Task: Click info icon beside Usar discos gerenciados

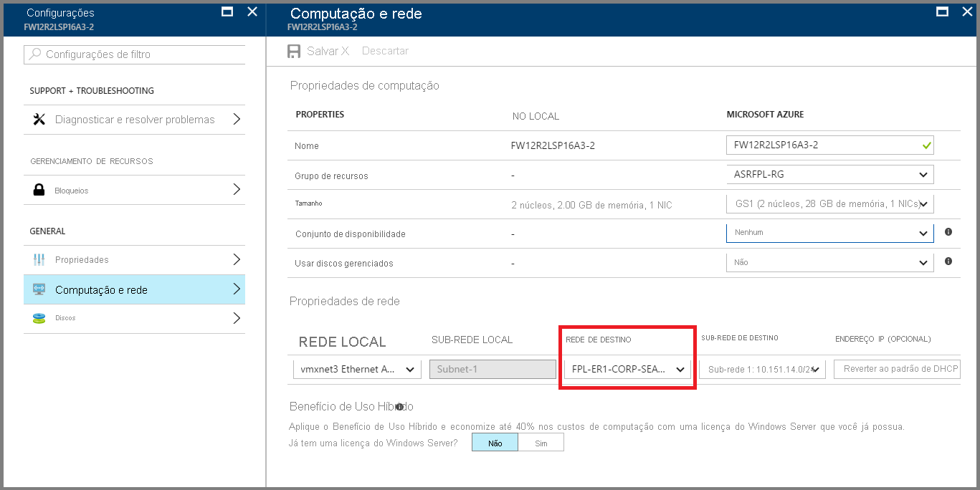Action: 948,261
